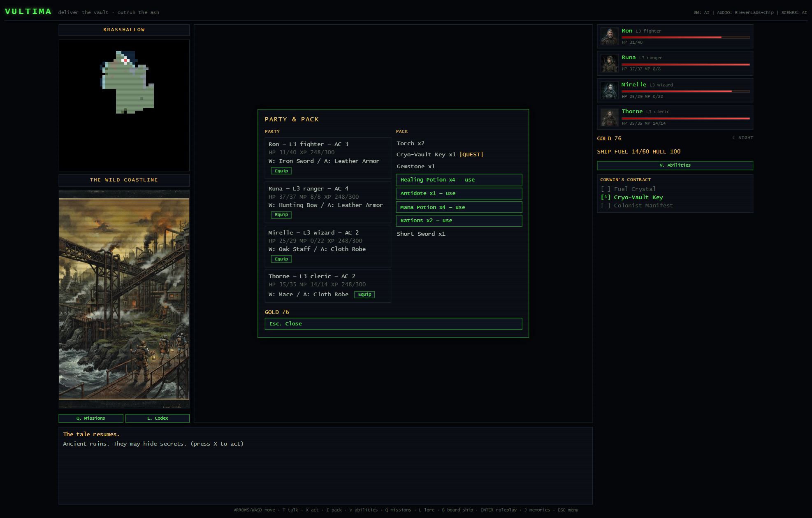Viewport: 812px width, 518px height.
Task: Click the CORWIN'S CONTRACT heading
Action: (x=626, y=180)
